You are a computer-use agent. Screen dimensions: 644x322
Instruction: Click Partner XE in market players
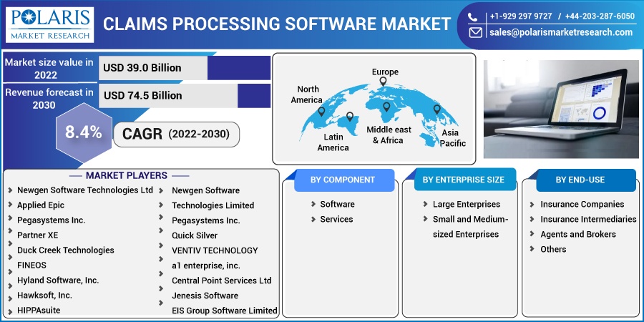(37, 235)
